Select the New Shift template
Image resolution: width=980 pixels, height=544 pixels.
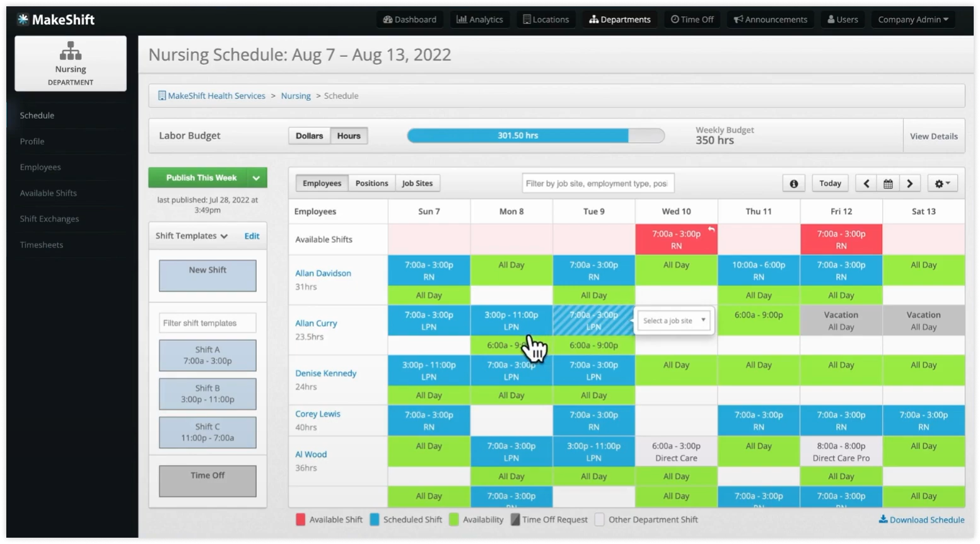click(207, 276)
